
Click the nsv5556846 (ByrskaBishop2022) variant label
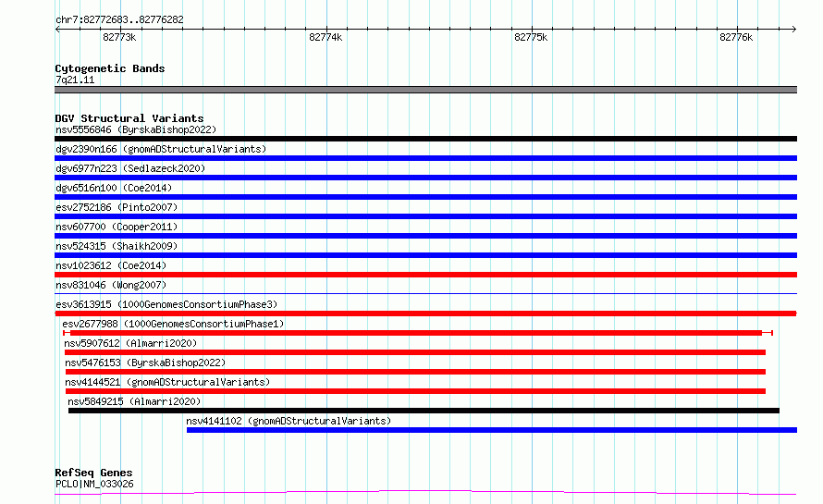[136, 129]
